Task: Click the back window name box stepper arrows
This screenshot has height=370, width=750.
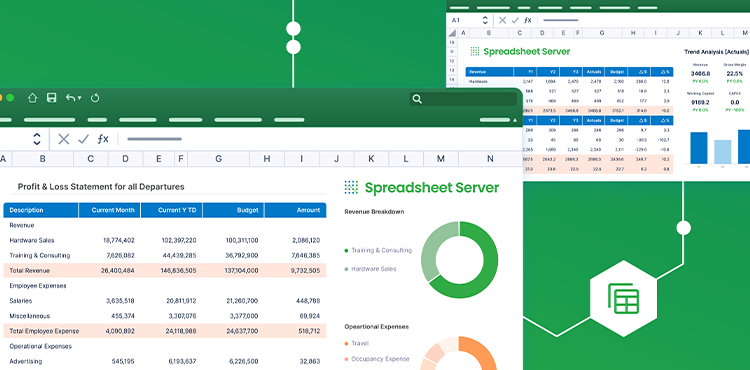Action: (485, 21)
